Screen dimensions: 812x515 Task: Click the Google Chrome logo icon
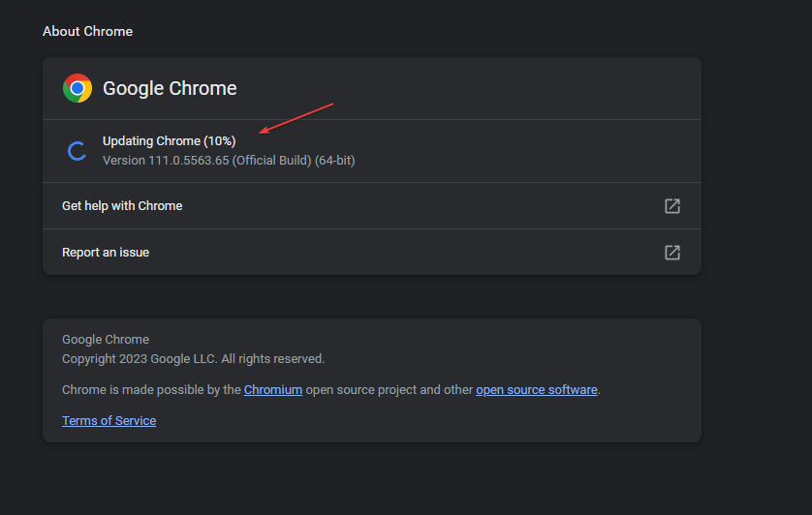[78, 88]
